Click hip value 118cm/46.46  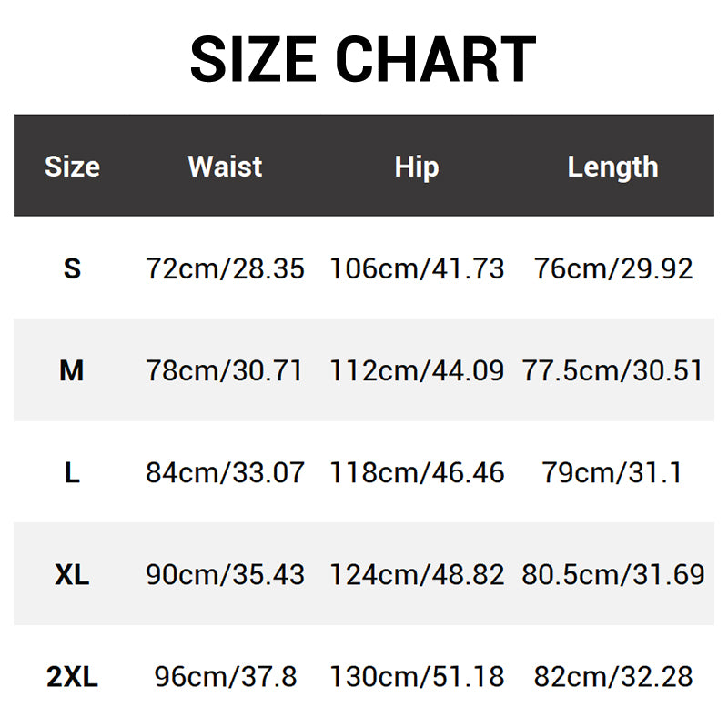pyautogui.click(x=417, y=472)
